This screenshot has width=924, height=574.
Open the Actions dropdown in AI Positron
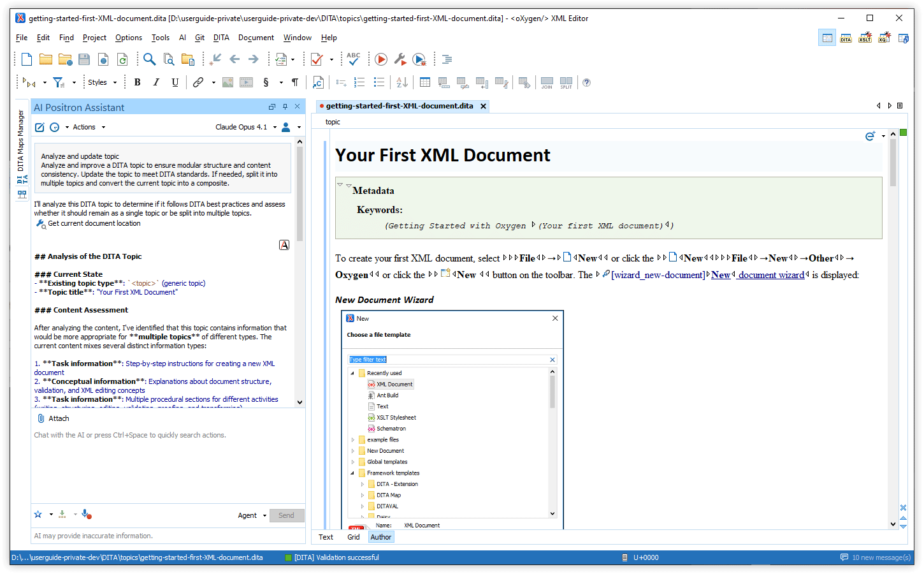point(89,128)
